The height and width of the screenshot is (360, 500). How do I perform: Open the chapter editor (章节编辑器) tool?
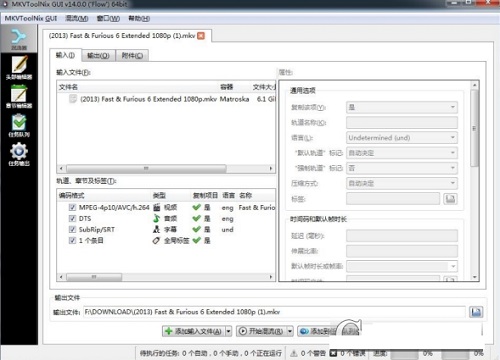pyautogui.click(x=19, y=97)
